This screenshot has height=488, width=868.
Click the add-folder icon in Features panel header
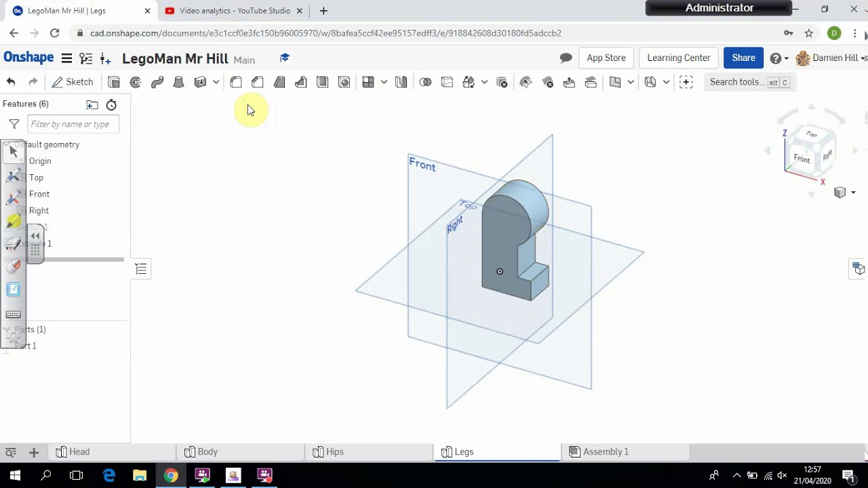pos(92,104)
